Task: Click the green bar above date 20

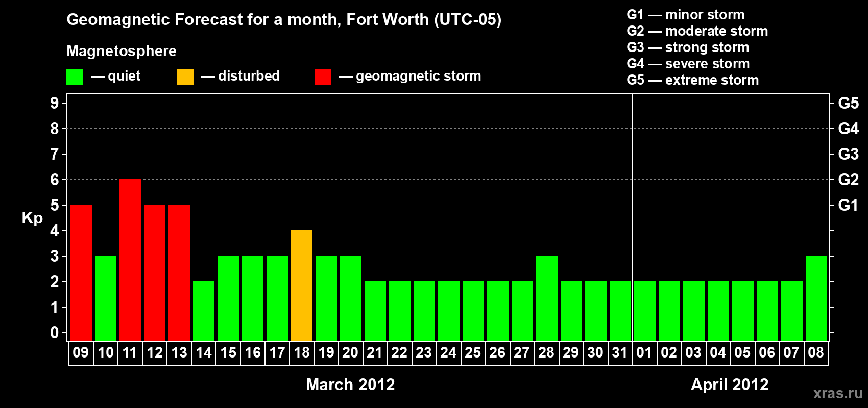Action: [351, 298]
